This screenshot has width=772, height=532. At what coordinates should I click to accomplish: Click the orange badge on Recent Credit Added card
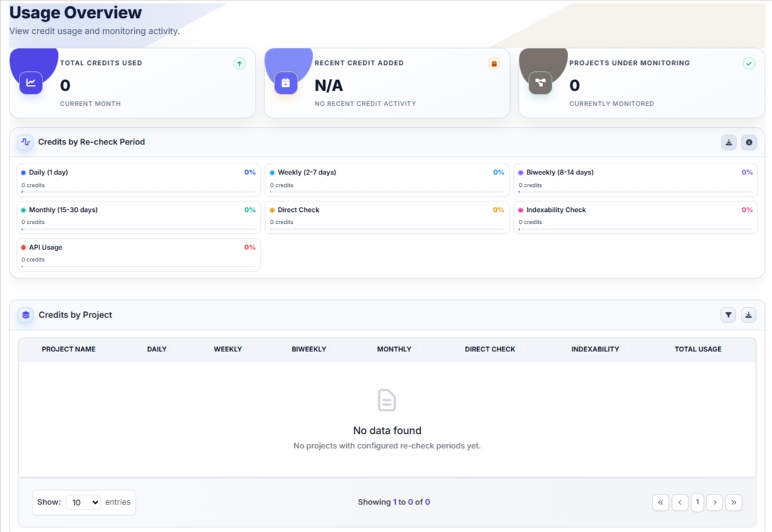click(x=494, y=64)
